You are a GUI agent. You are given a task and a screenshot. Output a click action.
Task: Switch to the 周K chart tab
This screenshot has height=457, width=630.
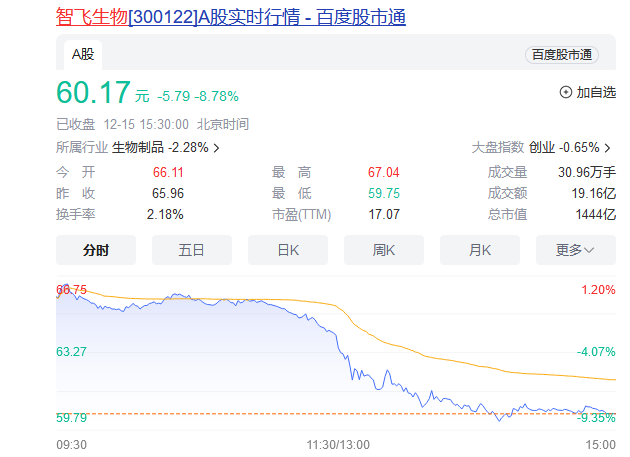click(x=384, y=250)
